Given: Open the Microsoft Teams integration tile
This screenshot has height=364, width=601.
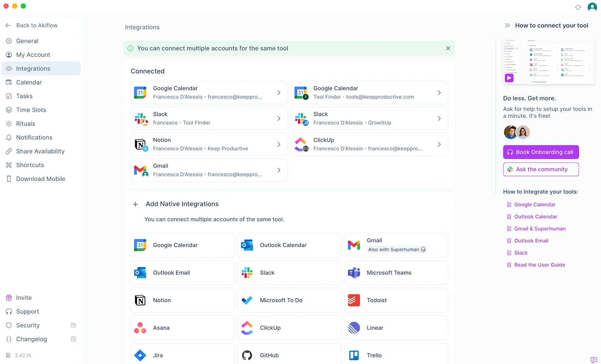Looking at the screenshot, I should click(x=396, y=272).
